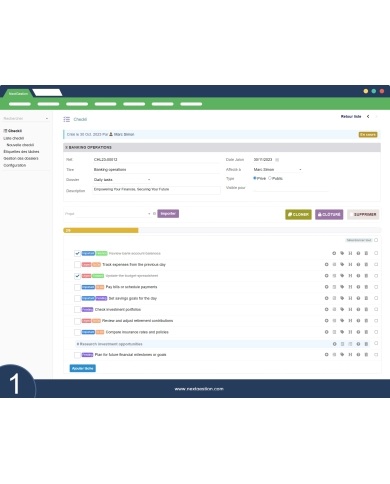Open Nouvelle checkli in sidebar
Viewport: 390px width, 484px height.
pos(20,145)
